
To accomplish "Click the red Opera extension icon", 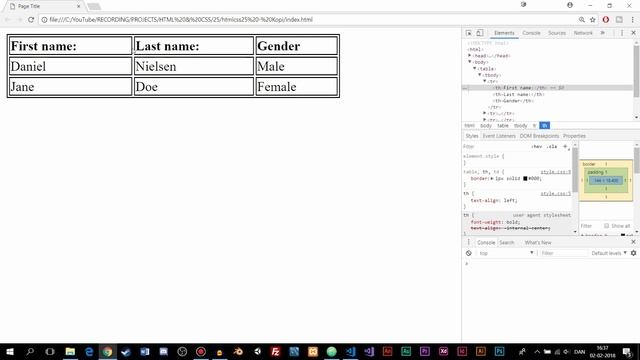I will (606, 19).
